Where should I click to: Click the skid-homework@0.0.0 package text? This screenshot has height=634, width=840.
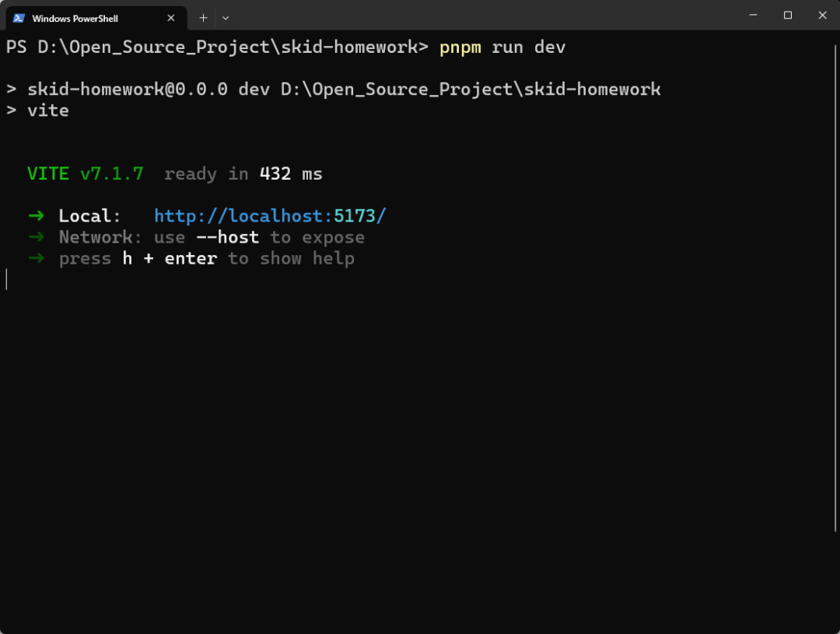coord(128,89)
